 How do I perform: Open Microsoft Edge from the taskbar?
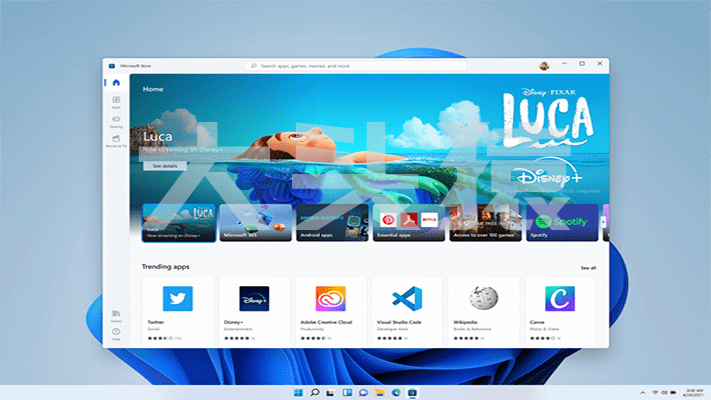tap(396, 393)
